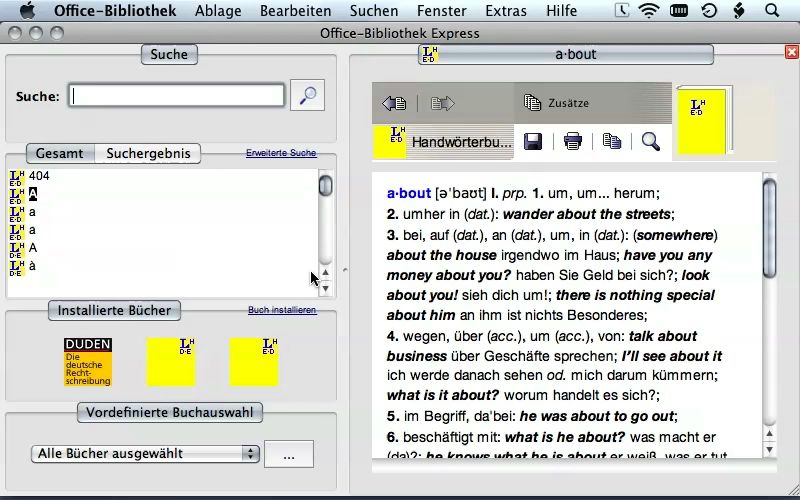This screenshot has width=800, height=500.
Task: Open the Hilfe menu
Action: pyautogui.click(x=561, y=11)
